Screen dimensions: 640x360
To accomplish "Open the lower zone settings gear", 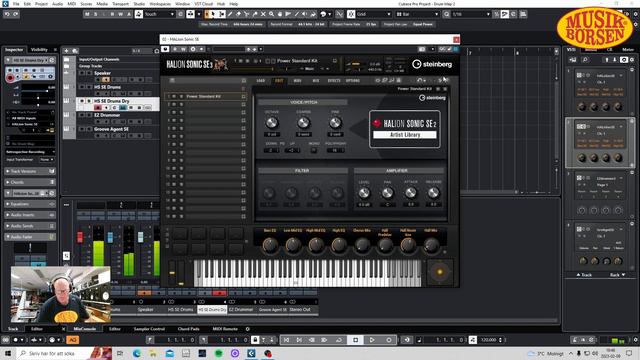I will pos(247,329).
